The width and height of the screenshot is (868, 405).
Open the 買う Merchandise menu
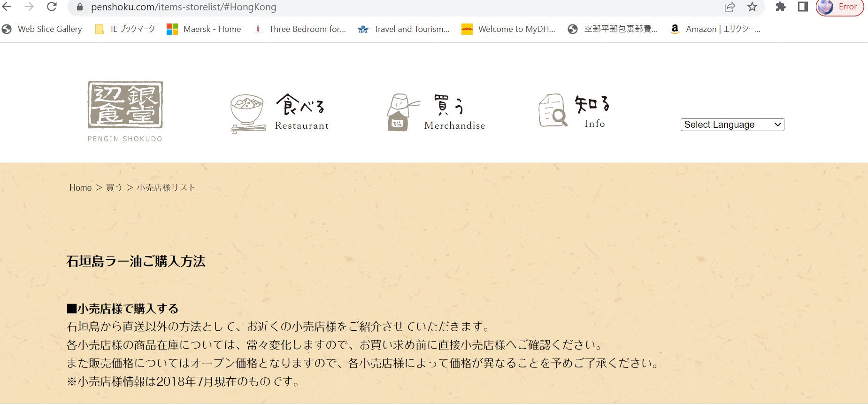coord(454,113)
